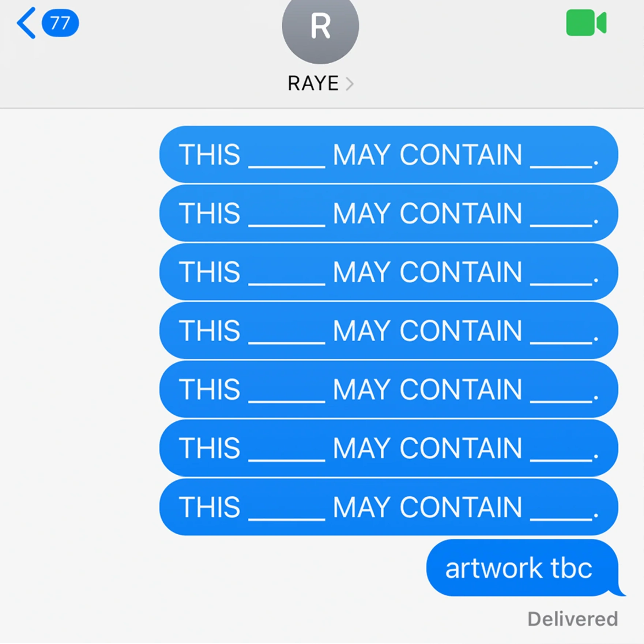
Task: Tap the word THIS in the seventh bubble
Action: (210, 507)
